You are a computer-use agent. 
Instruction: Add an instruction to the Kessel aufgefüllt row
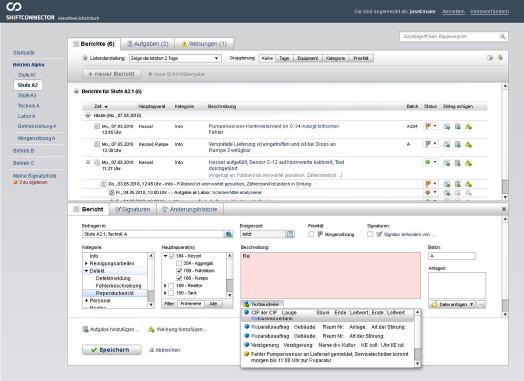pyautogui.click(x=469, y=163)
